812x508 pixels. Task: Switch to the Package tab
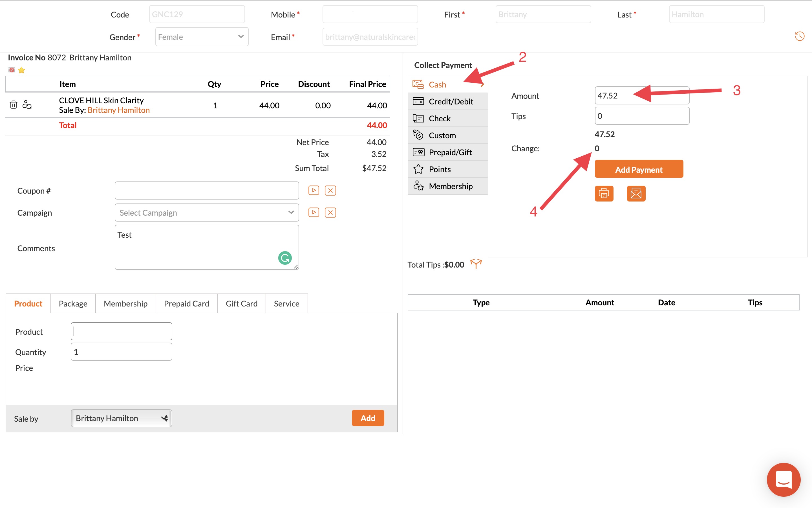pos(73,303)
